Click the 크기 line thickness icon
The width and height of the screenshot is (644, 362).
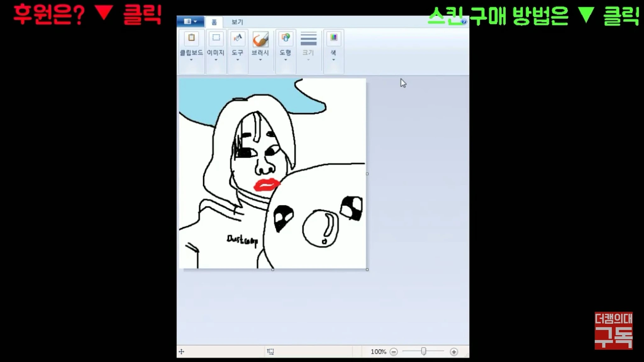308,39
